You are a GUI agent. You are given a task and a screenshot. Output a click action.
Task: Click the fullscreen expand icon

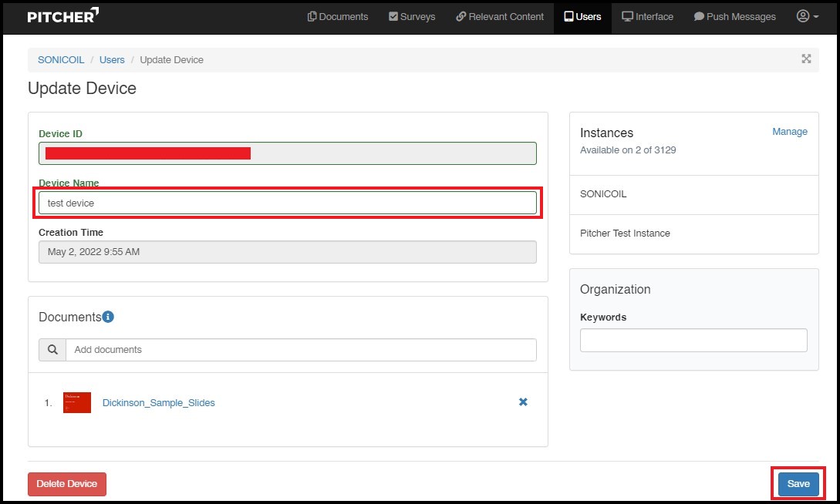(x=806, y=59)
